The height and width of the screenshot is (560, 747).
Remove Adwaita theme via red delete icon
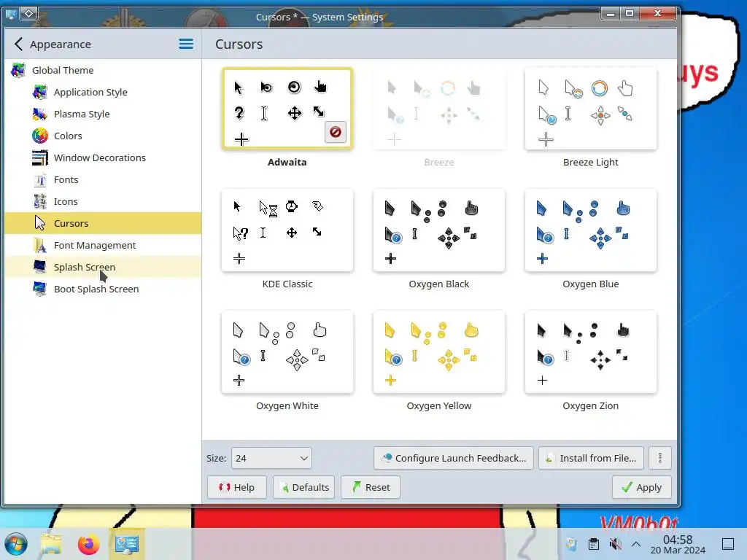click(x=336, y=132)
